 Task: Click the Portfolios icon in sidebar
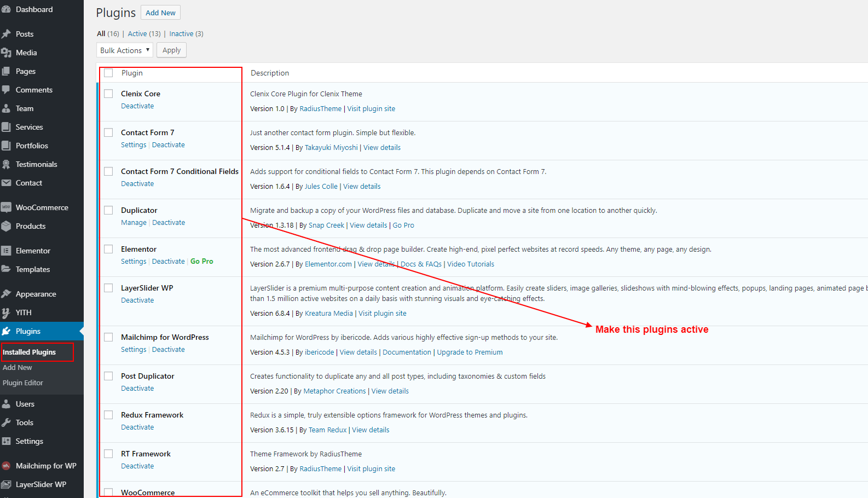click(x=6, y=146)
